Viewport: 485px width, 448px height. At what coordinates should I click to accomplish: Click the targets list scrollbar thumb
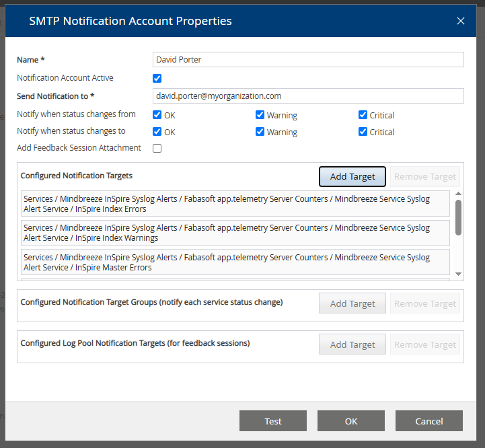coord(459,217)
